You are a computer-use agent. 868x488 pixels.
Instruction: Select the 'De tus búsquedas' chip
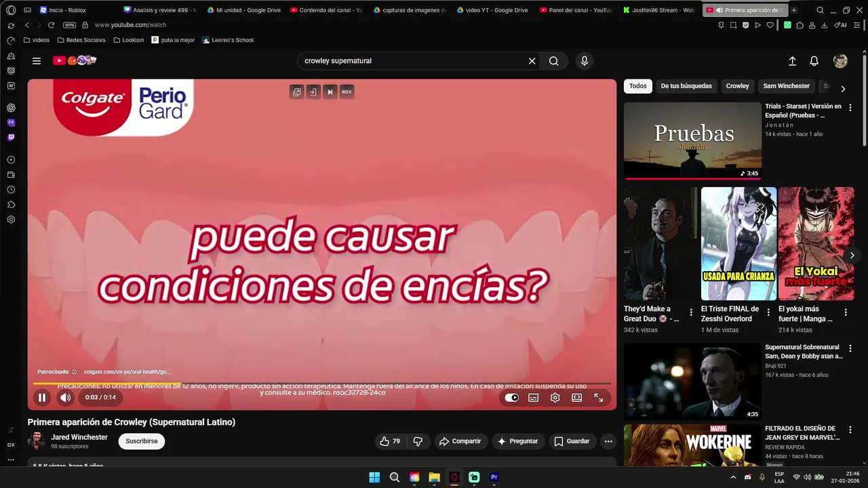coord(686,86)
